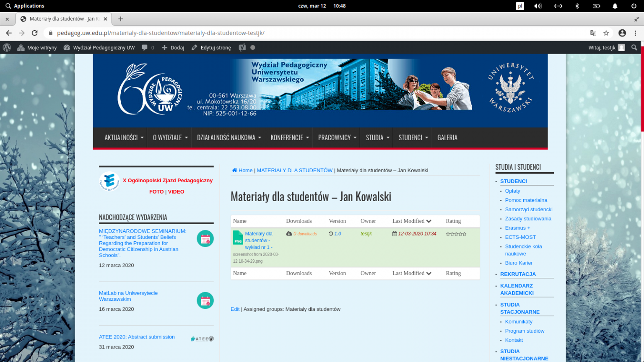Screen dimensions: 644x362
Task: Bookmark this page with the star icon
Action: pyautogui.click(x=606, y=33)
